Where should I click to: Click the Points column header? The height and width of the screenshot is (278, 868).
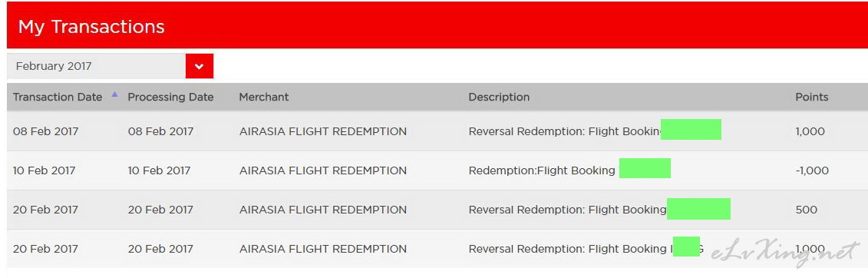point(811,97)
